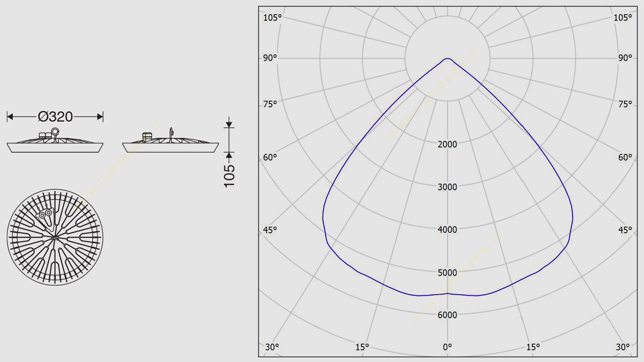Click the 0° angle label
The width and height of the screenshot is (644, 362).
(x=448, y=347)
